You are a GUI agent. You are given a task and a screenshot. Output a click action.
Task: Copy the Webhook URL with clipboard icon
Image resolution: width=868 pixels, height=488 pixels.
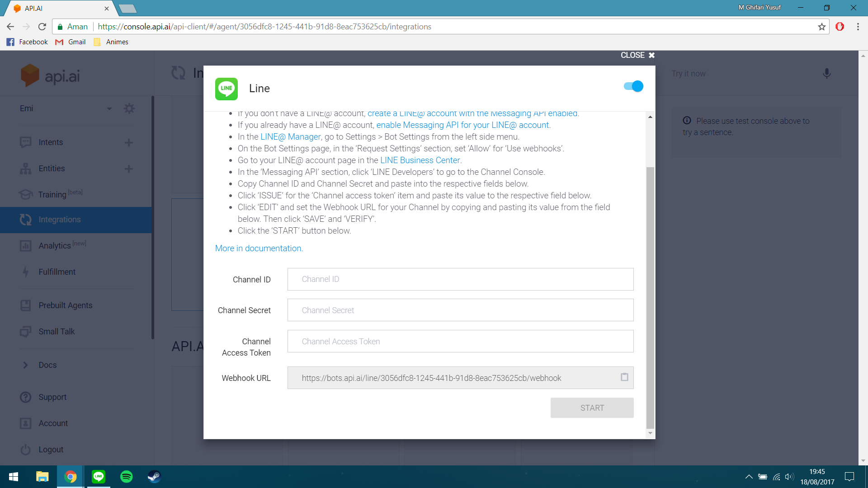click(624, 377)
